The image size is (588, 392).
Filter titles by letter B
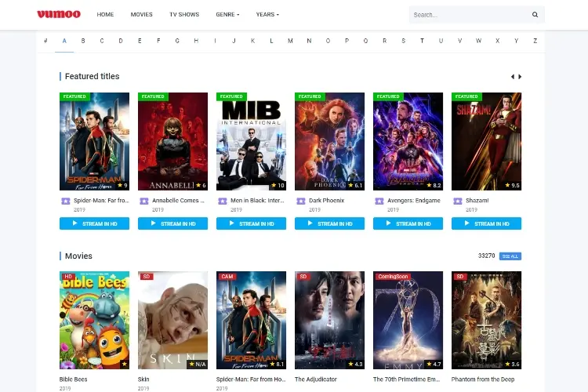tap(83, 41)
